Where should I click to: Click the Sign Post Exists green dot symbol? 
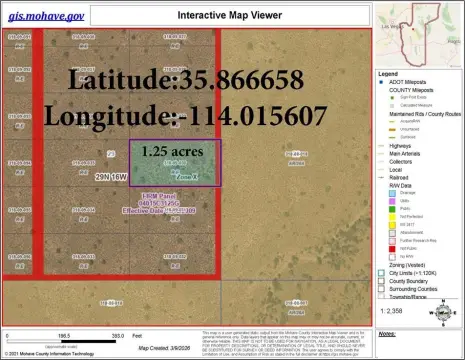[392, 98]
